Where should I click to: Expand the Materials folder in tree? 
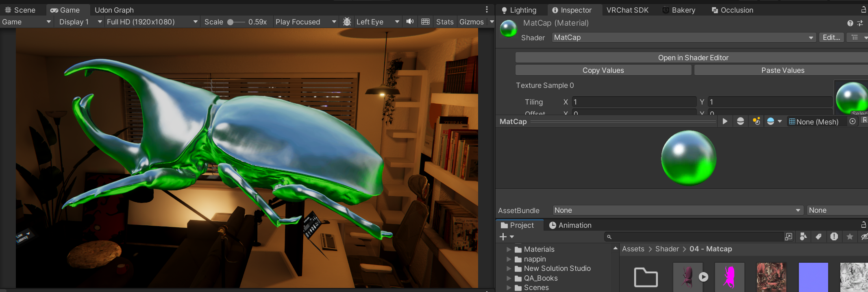[509, 249]
